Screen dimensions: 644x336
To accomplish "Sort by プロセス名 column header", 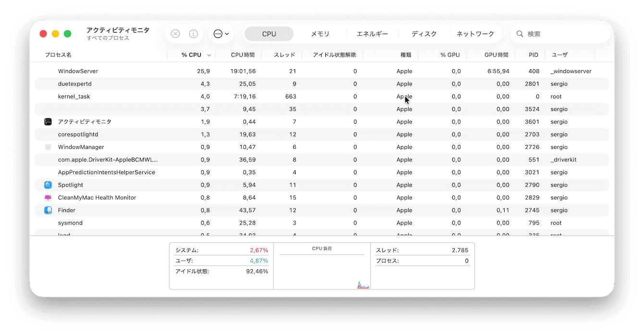I will coord(58,55).
